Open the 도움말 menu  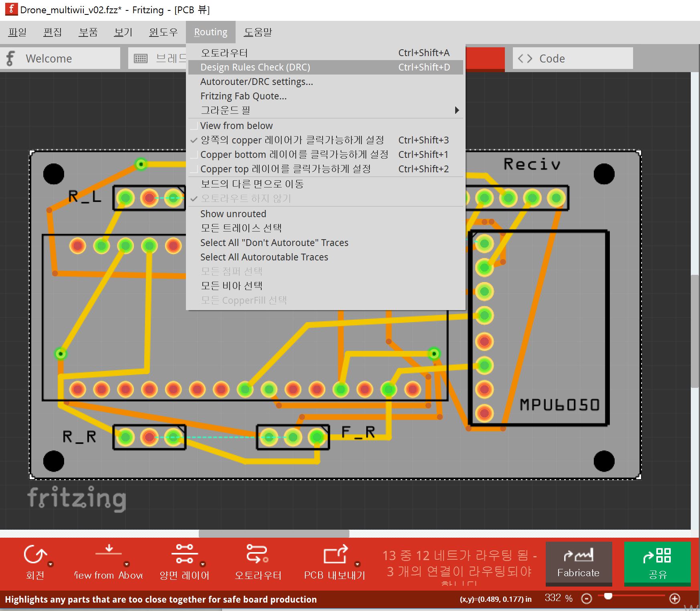coord(258,32)
